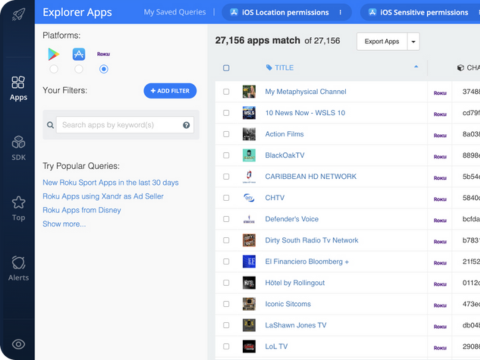Click the eye icon in the sidebar
Viewport: 480px width, 360px height.
coord(18,344)
